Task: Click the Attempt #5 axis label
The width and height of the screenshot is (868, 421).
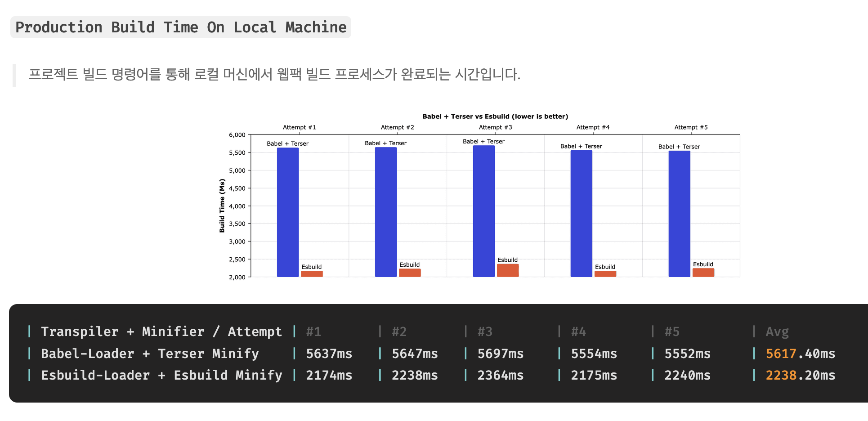Action: point(691,127)
